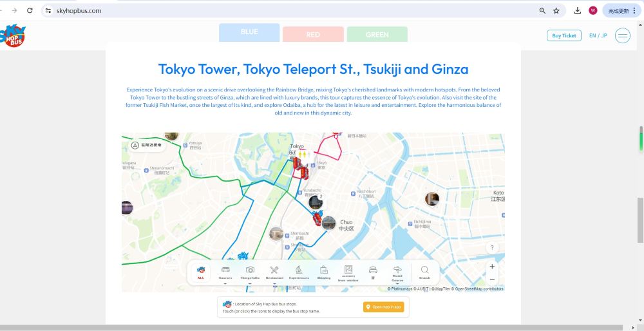The height and width of the screenshot is (331, 644).
Task: Open OpenStreetMap contributors link
Action: [x=478, y=288]
